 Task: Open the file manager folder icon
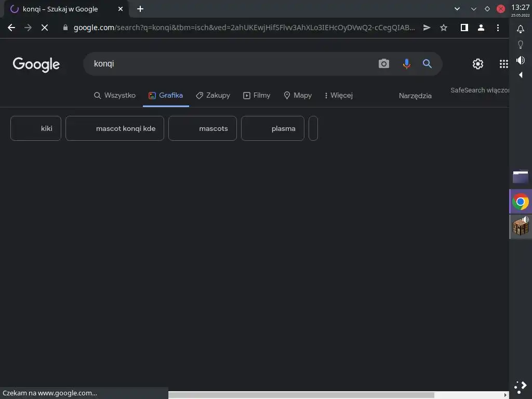click(521, 177)
